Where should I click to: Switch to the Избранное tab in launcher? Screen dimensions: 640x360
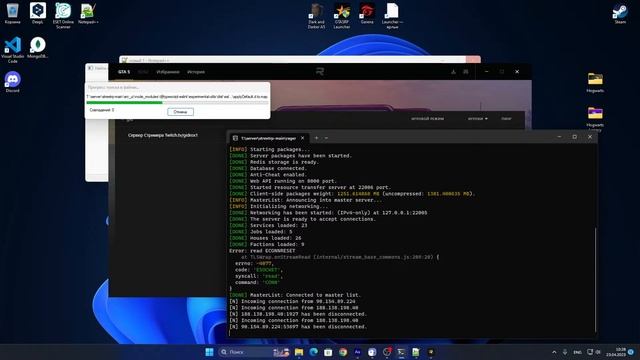(x=168, y=72)
